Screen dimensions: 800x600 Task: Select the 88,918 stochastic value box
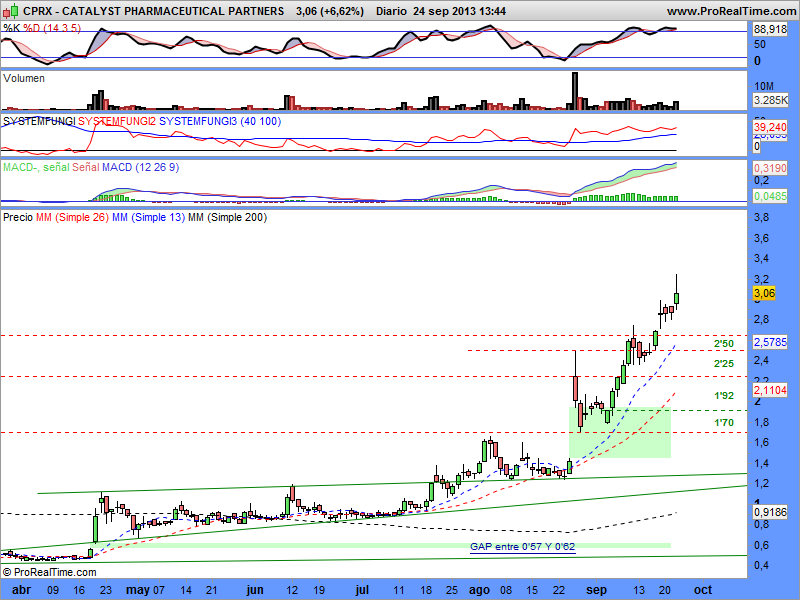770,30
